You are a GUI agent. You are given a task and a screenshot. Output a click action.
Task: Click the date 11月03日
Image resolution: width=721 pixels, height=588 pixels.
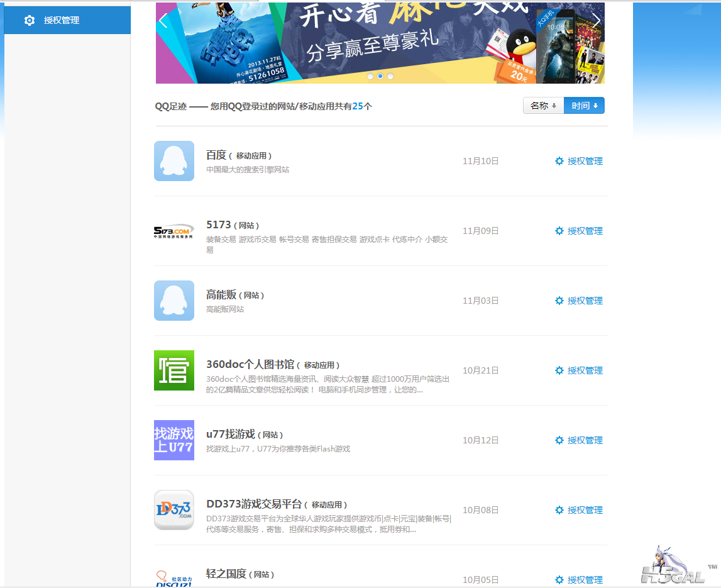pos(480,301)
